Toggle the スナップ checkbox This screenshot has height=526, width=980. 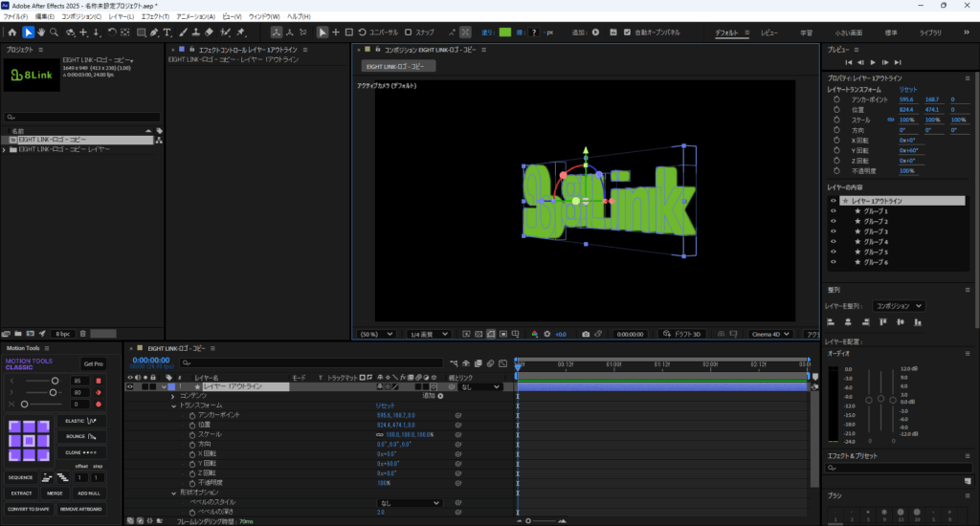tap(408, 33)
